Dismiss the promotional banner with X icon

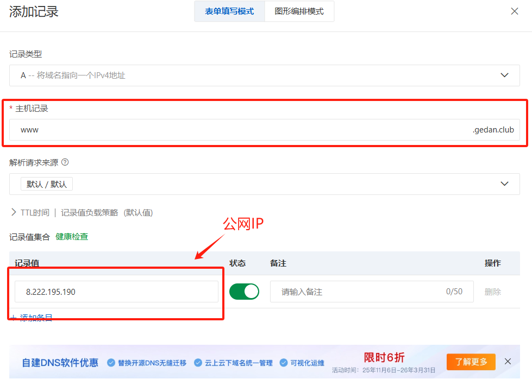(508, 362)
